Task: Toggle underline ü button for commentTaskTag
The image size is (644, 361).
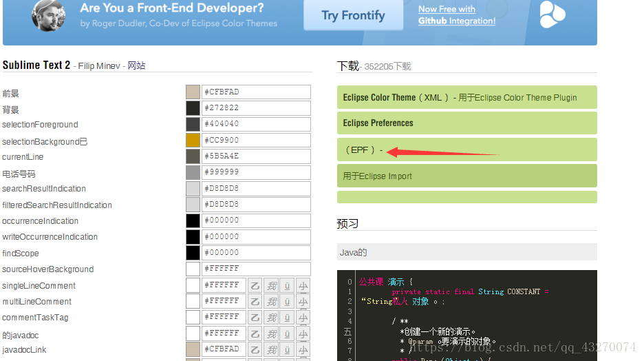Action: pos(287,318)
